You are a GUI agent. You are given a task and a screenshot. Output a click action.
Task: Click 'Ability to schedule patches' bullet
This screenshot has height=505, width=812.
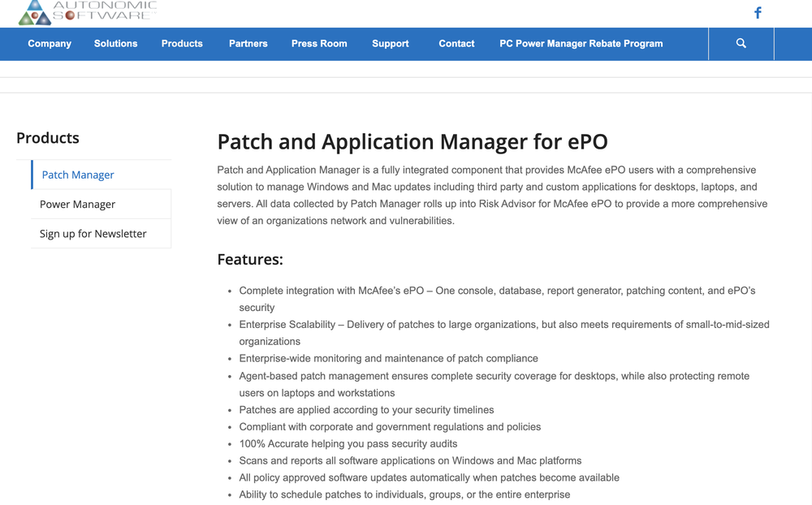(404, 494)
